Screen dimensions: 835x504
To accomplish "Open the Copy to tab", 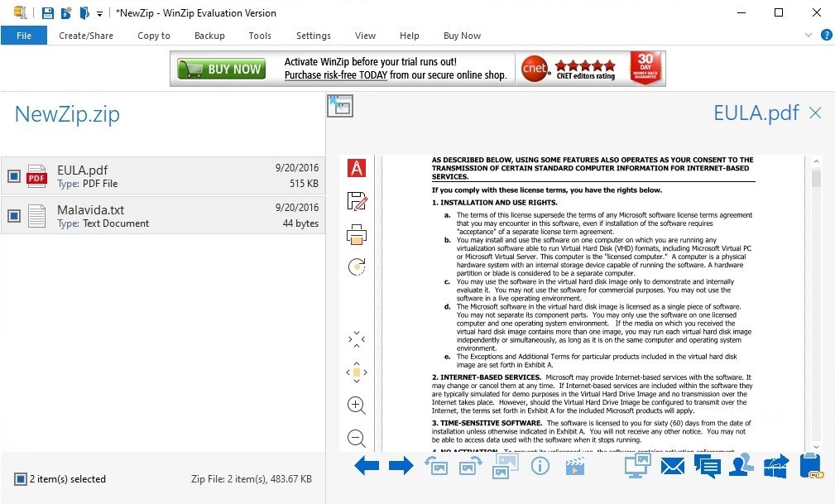I will point(153,36).
